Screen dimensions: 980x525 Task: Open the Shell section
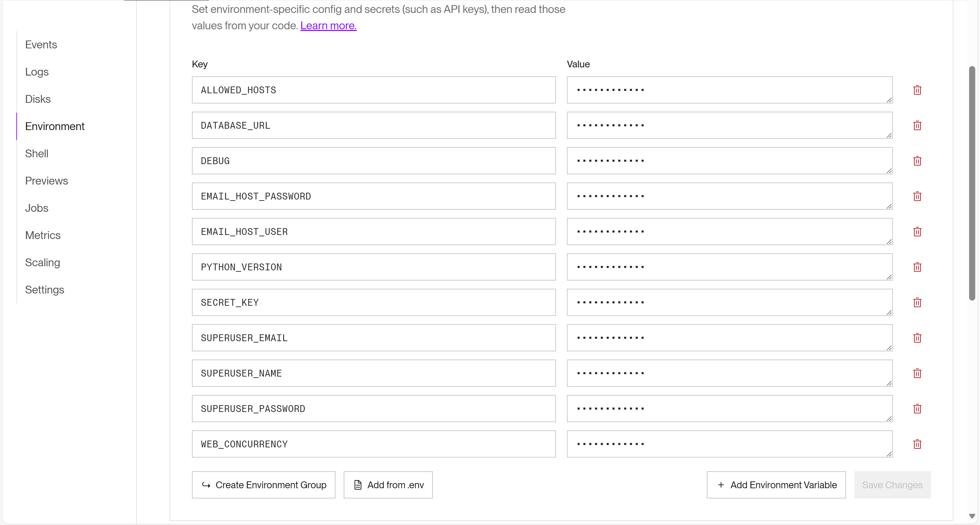coord(36,154)
